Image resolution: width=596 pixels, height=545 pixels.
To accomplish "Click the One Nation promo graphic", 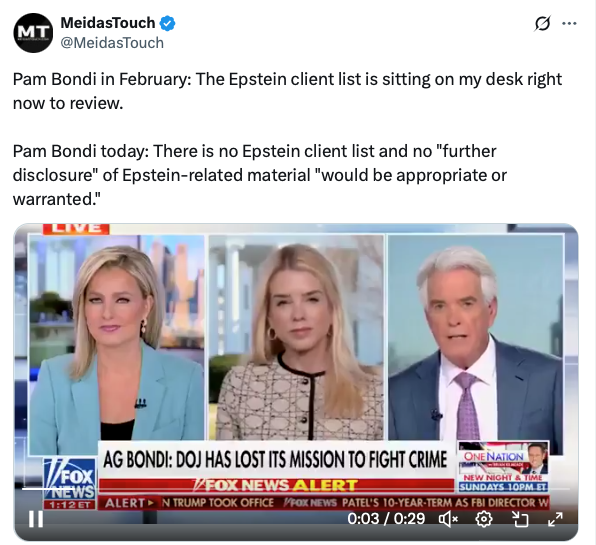I will click(x=503, y=467).
